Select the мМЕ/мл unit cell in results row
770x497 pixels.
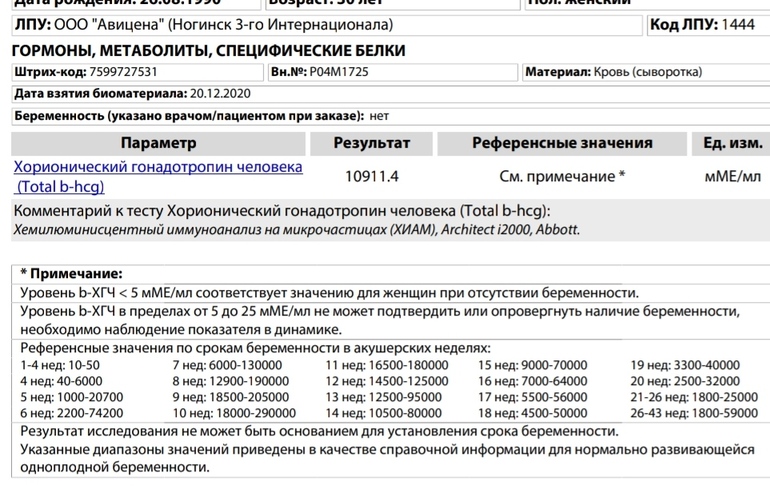click(732, 177)
